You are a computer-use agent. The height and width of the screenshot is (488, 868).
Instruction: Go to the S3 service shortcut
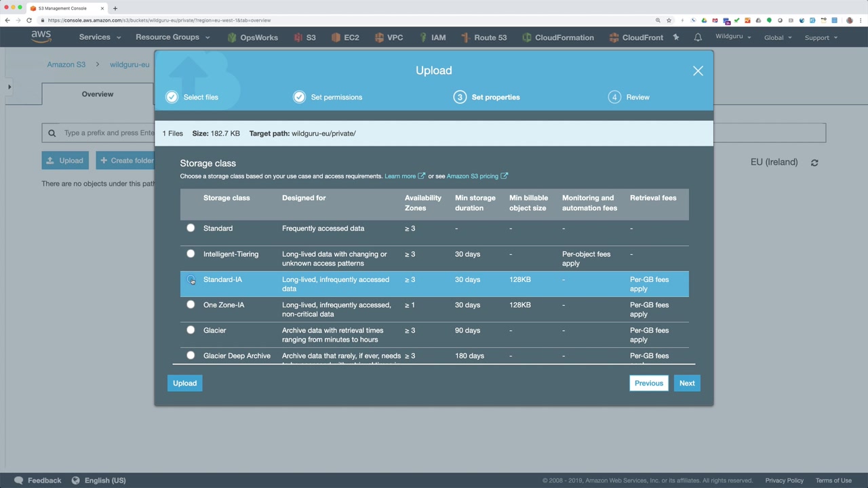click(x=304, y=37)
